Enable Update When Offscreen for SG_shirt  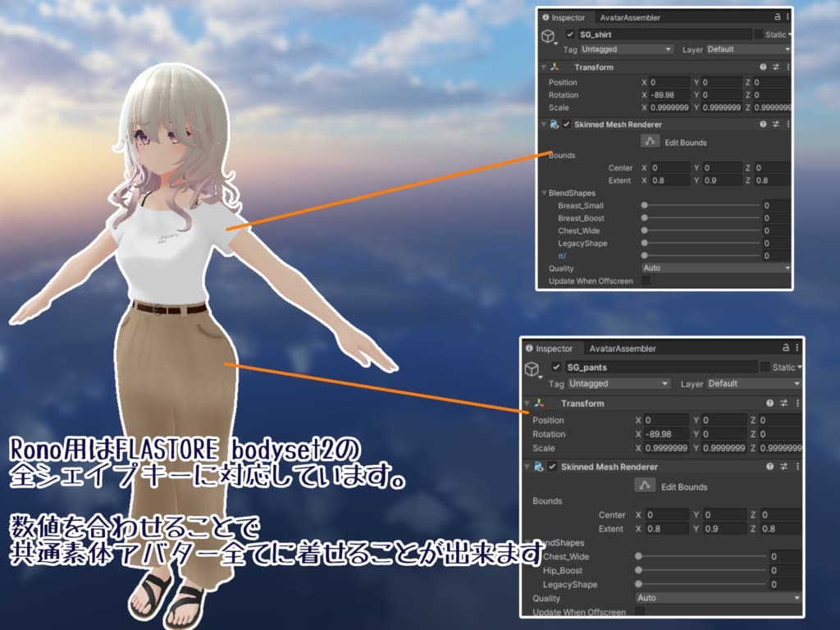click(646, 281)
